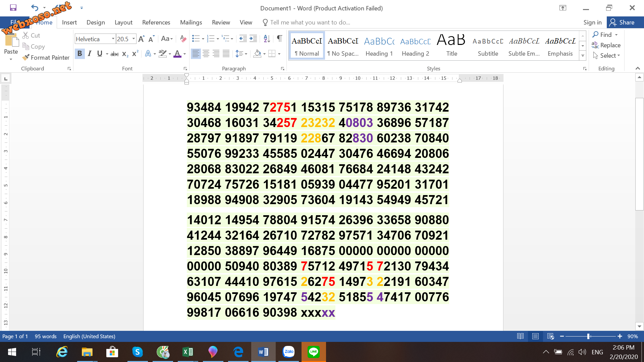This screenshot has height=362, width=644.
Task: Sort text with the A-Z sort icon
Action: pyautogui.click(x=267, y=39)
